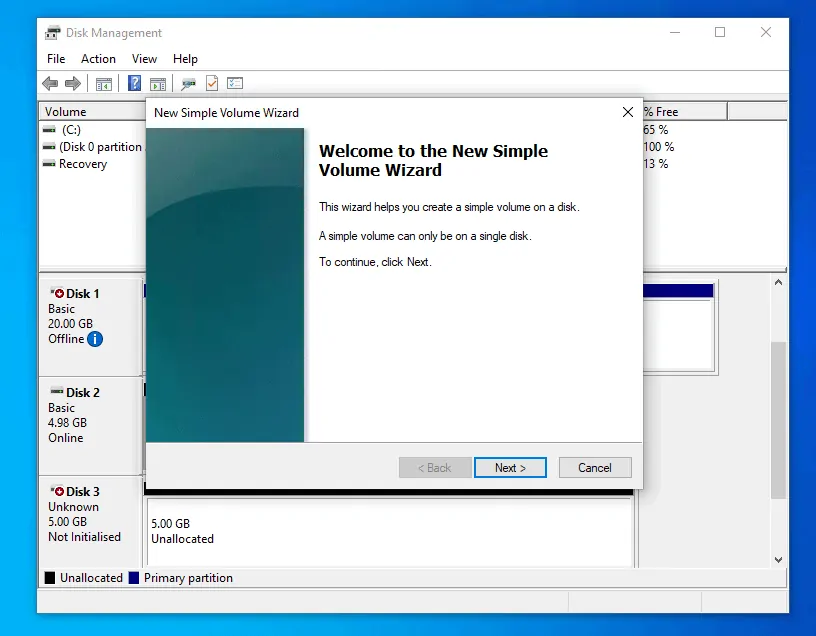This screenshot has width=816, height=636.
Task: Click Next in the New Simple Volume Wizard
Action: pos(510,467)
